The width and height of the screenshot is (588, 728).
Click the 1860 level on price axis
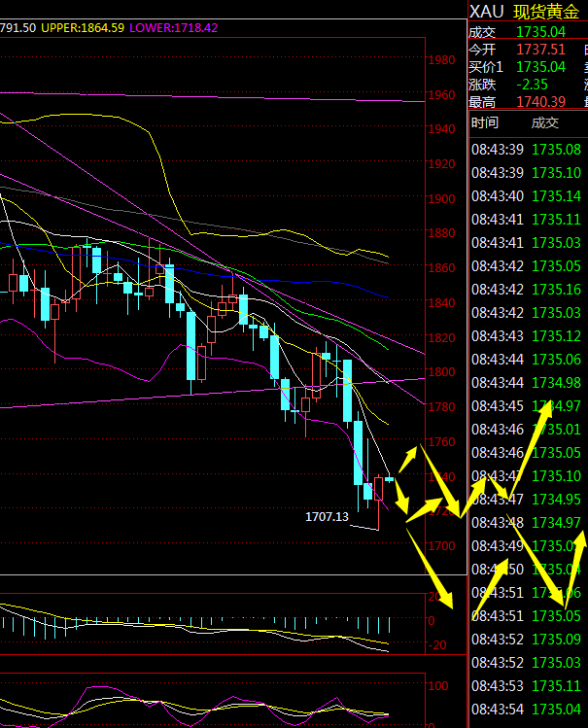pos(441,268)
